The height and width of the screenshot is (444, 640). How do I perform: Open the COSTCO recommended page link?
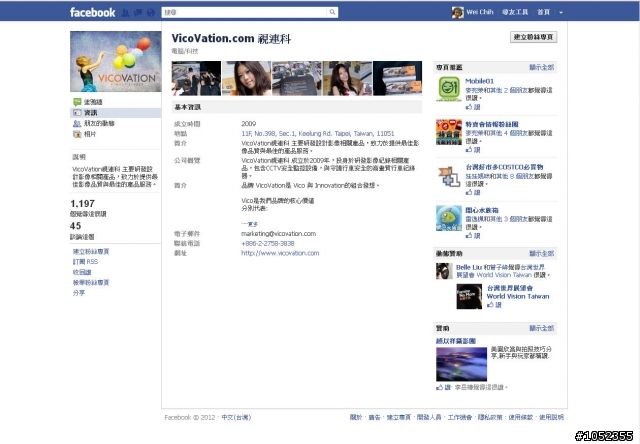click(504, 167)
